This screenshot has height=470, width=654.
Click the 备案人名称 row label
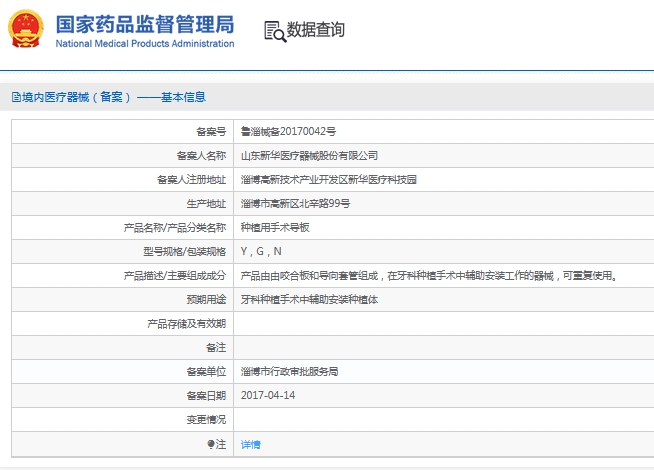[201, 156]
